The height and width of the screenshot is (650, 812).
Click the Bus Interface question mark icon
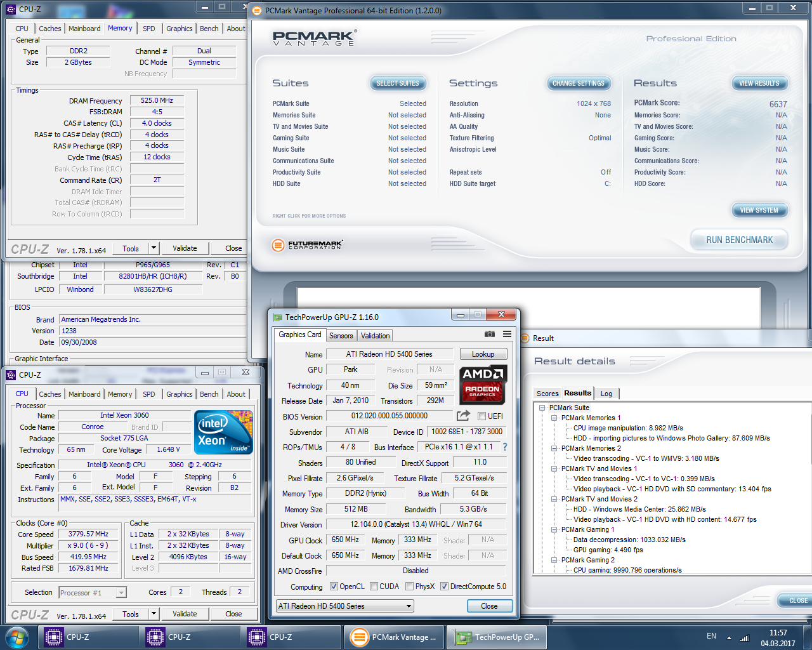pyautogui.click(x=505, y=447)
